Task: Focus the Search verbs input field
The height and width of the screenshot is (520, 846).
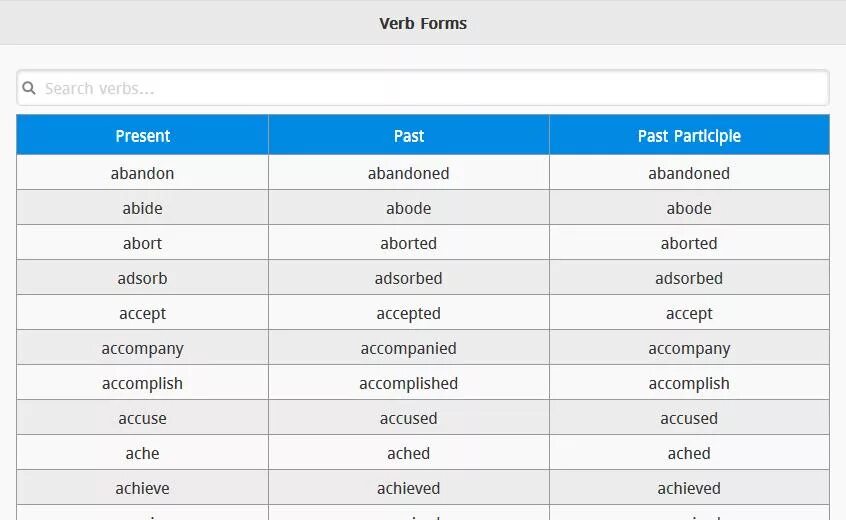Action: tap(423, 88)
